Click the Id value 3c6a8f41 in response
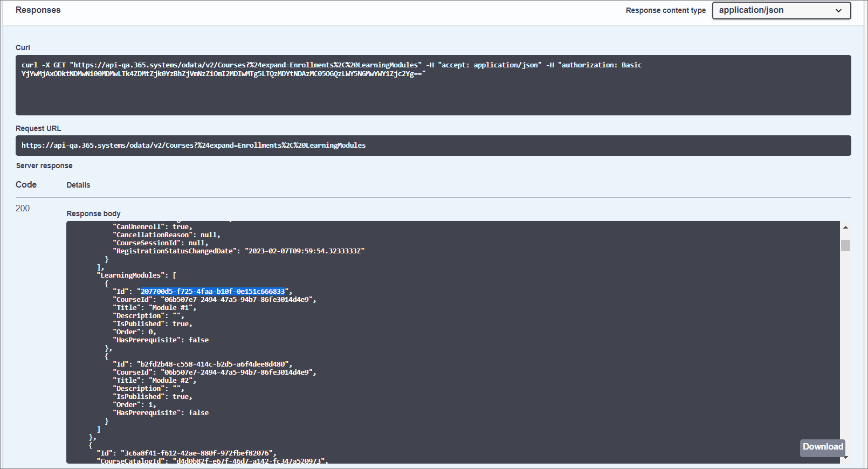 pos(198,453)
